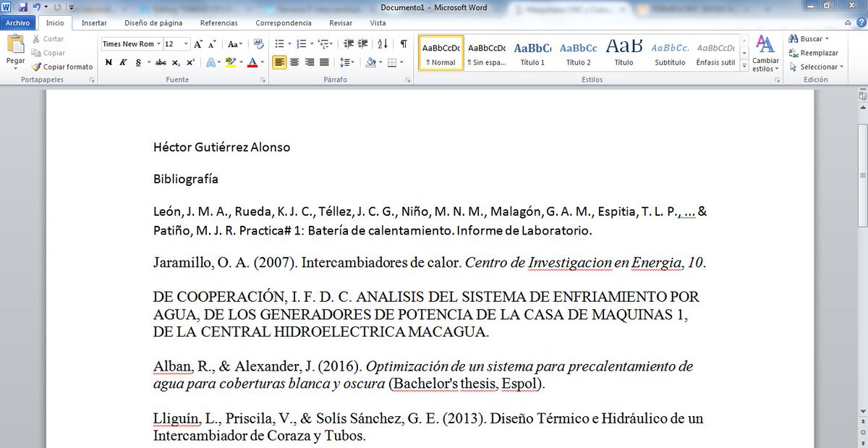This screenshot has height=448, width=868.
Task: Apply paragraph shading bucket
Action: tap(370, 62)
